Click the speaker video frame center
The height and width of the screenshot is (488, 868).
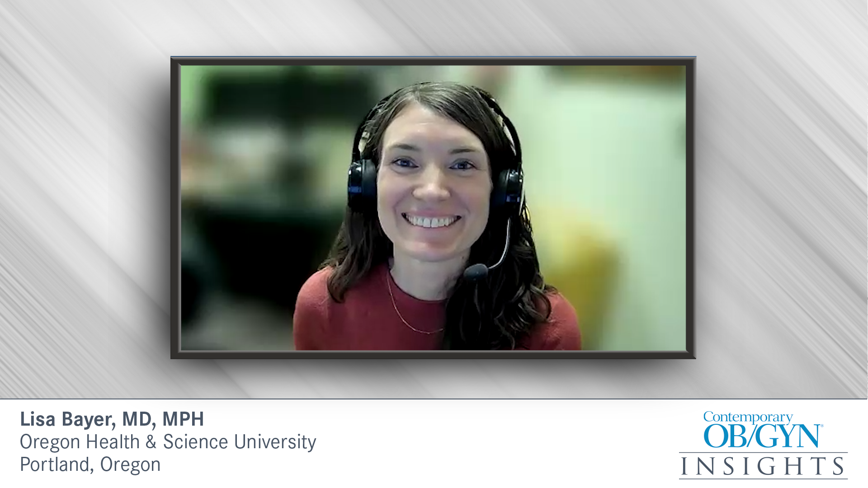[x=433, y=208]
